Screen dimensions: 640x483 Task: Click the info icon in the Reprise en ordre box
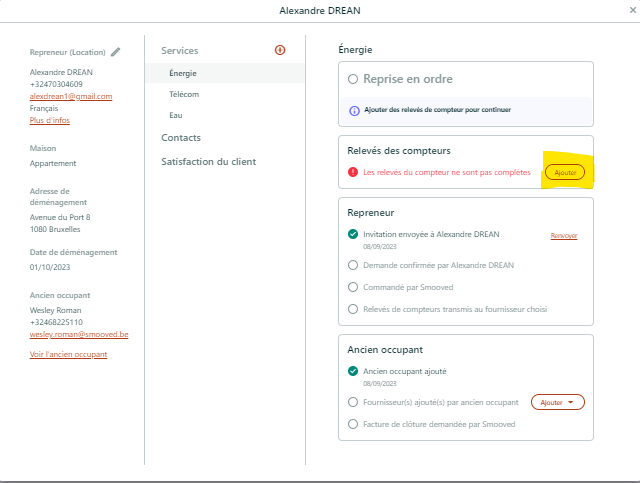coord(354,111)
